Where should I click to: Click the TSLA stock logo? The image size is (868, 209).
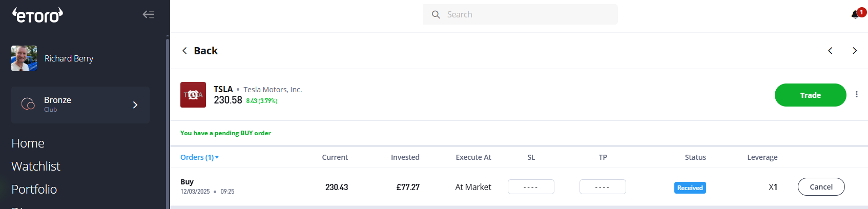(x=193, y=95)
